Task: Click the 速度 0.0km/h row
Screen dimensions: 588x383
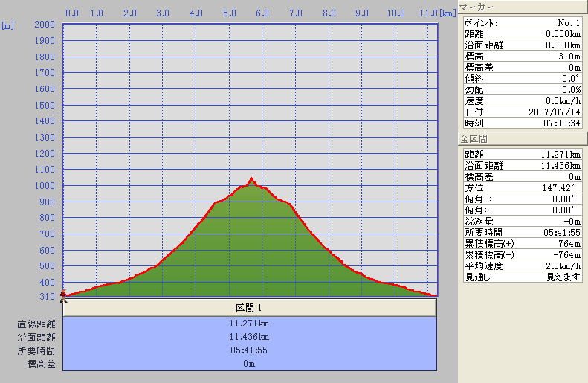Action: click(x=523, y=101)
